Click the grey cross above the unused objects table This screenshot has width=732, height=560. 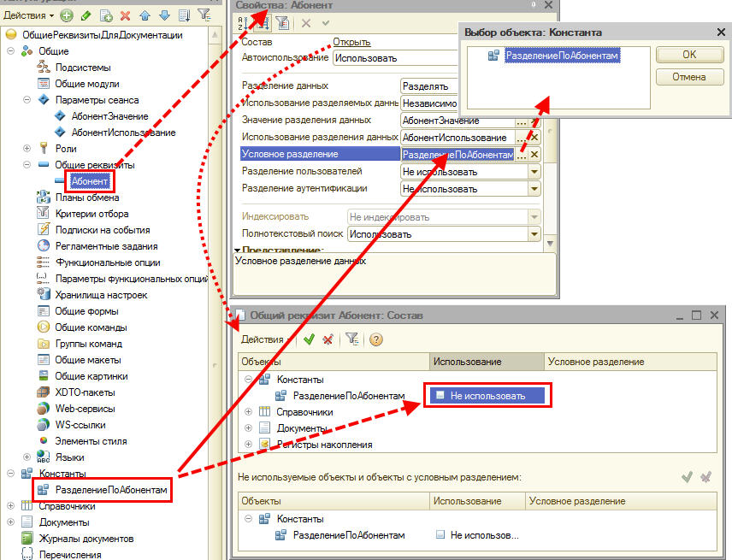705,477
